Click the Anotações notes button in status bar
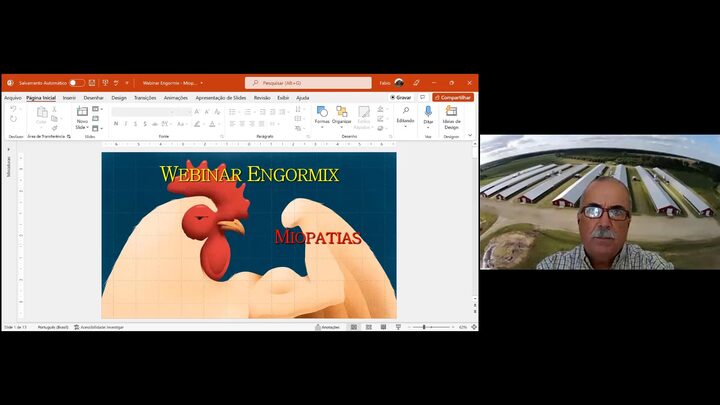 coord(327,327)
